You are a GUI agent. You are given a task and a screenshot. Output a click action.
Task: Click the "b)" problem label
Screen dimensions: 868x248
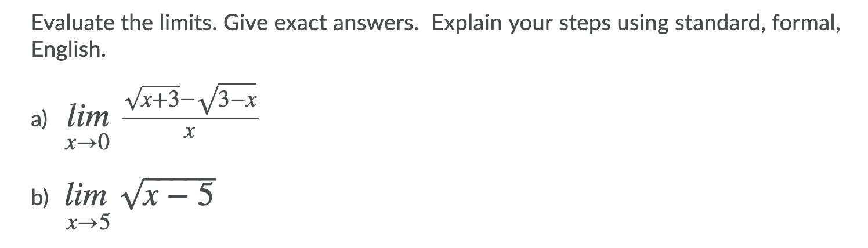[x=42, y=196]
